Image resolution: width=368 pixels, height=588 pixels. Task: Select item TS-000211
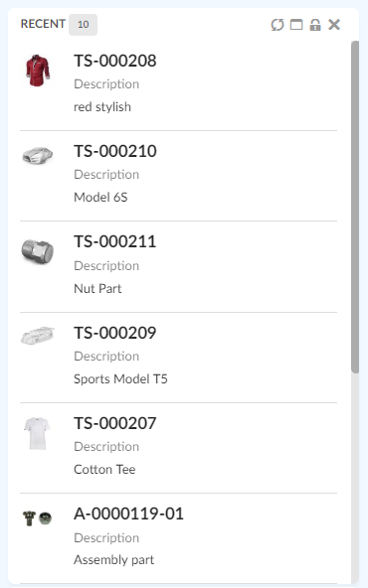click(114, 242)
